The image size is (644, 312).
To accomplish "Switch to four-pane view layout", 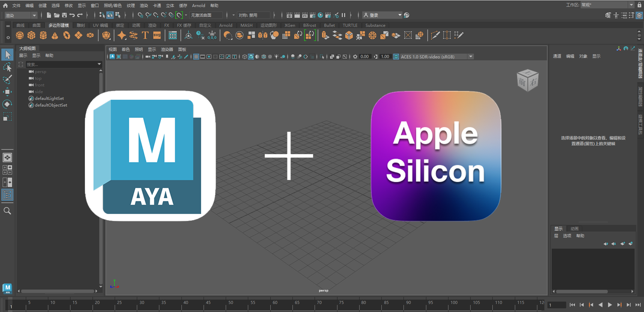I will [x=7, y=170].
